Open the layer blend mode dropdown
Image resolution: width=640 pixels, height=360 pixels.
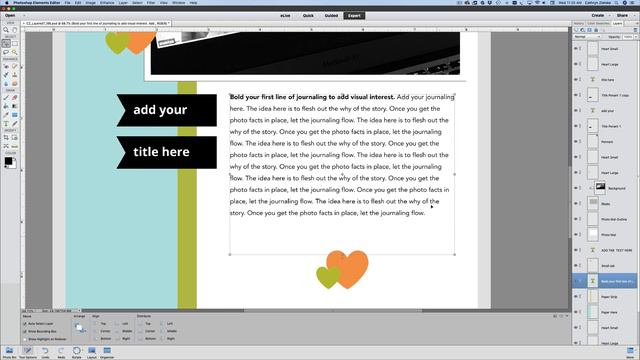[587, 37]
